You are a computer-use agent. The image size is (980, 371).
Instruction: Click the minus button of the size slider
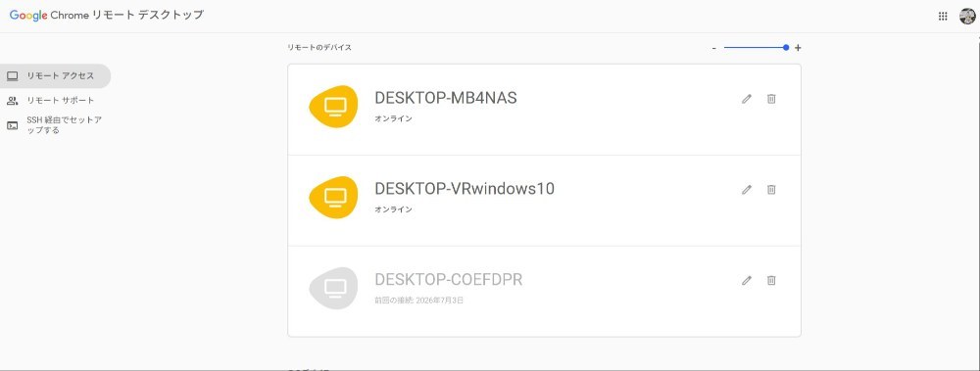[713, 48]
